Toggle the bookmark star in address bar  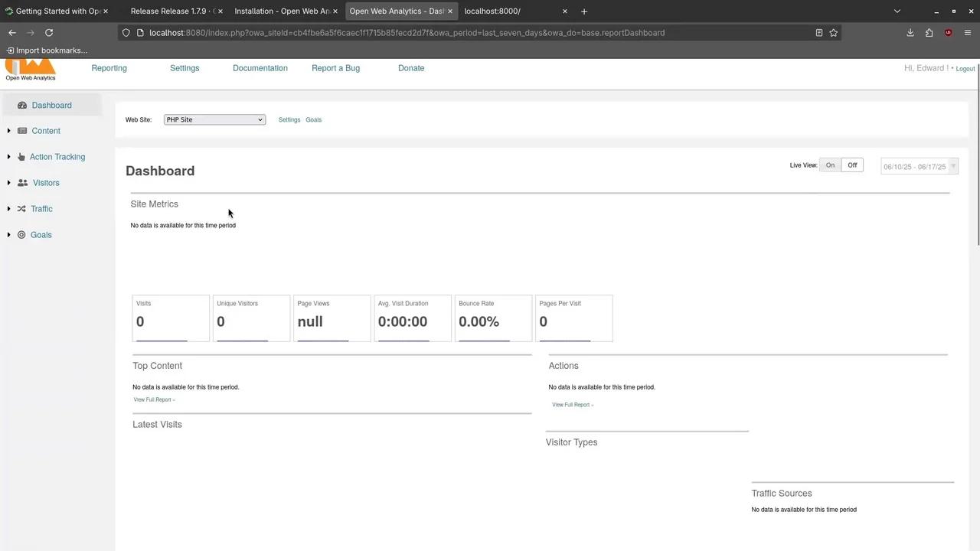point(834,32)
